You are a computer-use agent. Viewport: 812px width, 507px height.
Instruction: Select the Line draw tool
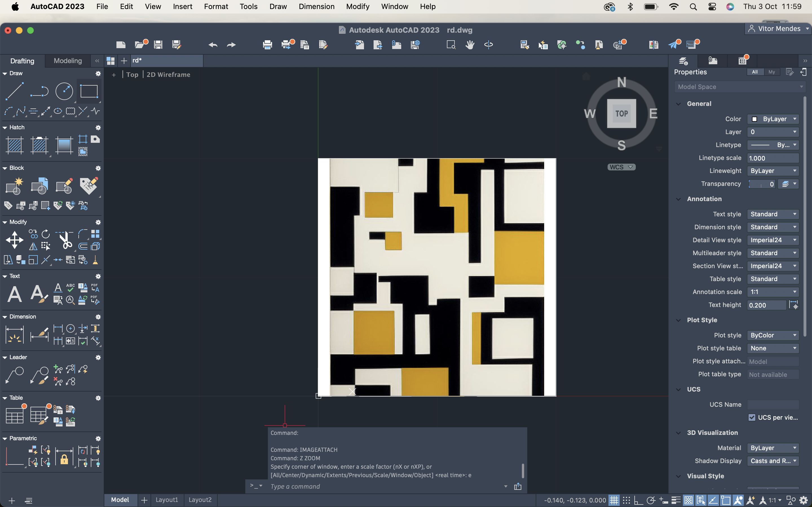coord(14,91)
